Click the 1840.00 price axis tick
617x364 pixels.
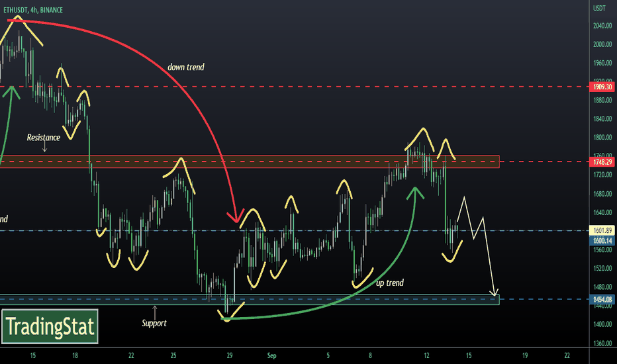(x=602, y=118)
